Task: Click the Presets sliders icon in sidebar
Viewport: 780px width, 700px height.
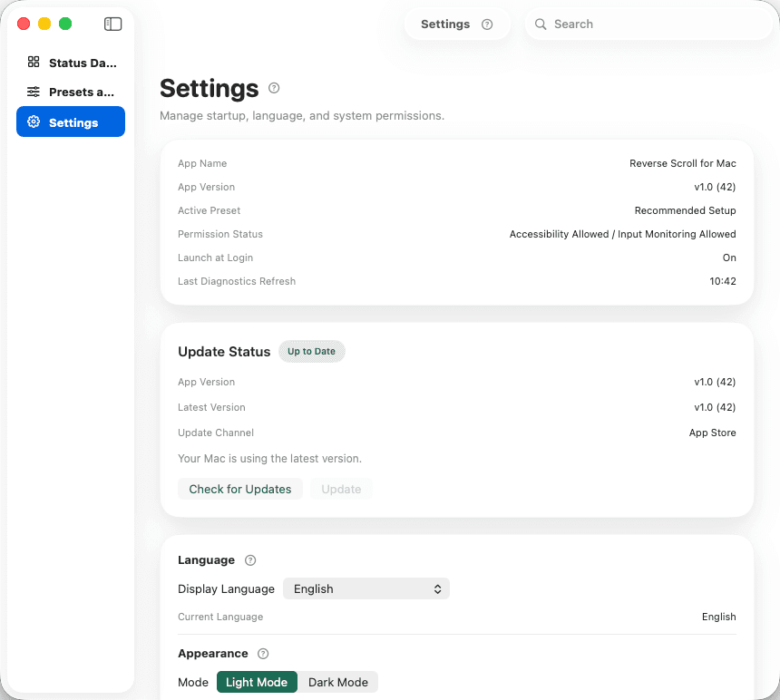Action: point(34,92)
